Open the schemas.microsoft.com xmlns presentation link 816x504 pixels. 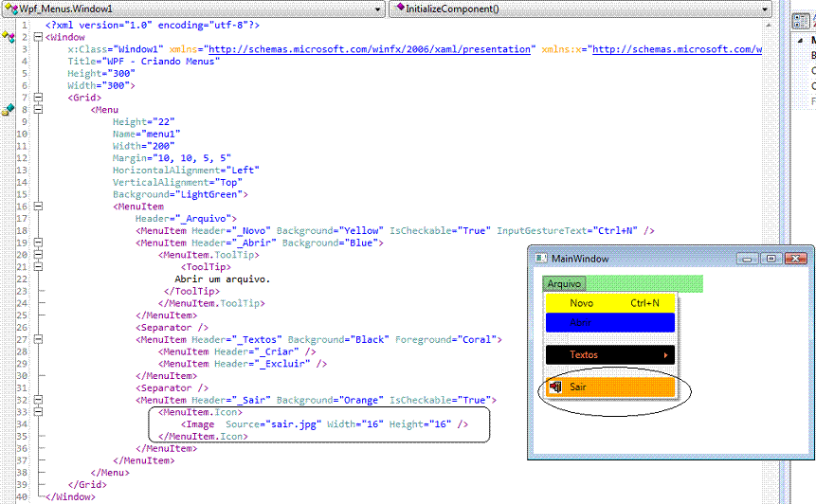(370, 49)
